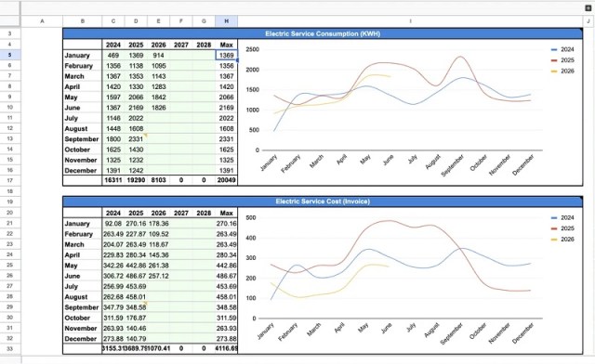Select November 2025 consumption cell 1232
The image size is (595, 364).
coord(136,160)
